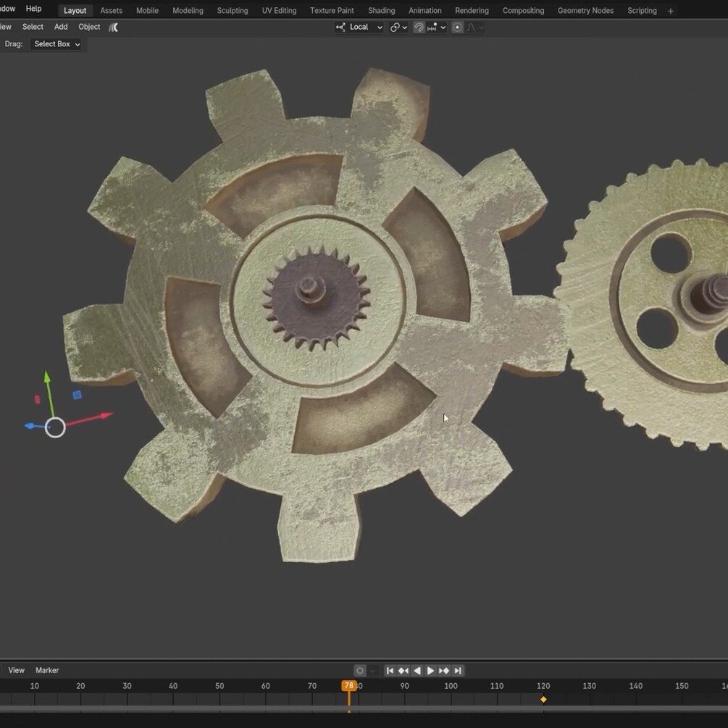Jump to the first frame in timeline
Screen dimensions: 728x728
[390, 670]
